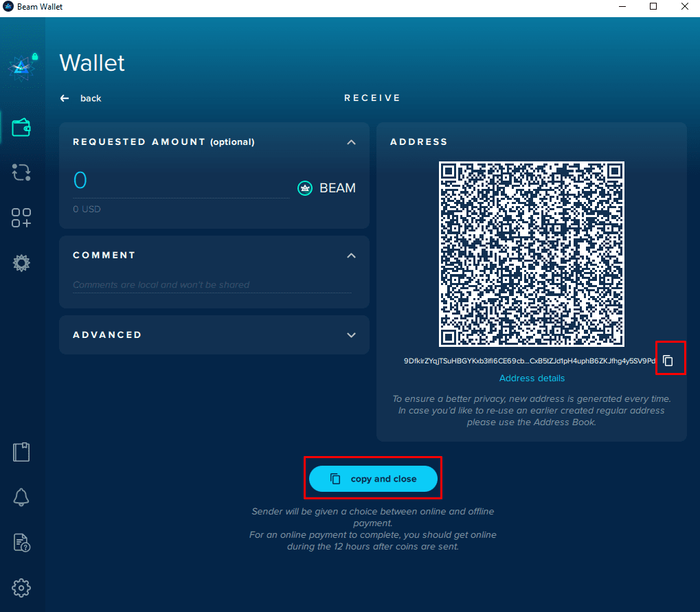Collapse the Comment section
700x612 pixels.
point(351,256)
